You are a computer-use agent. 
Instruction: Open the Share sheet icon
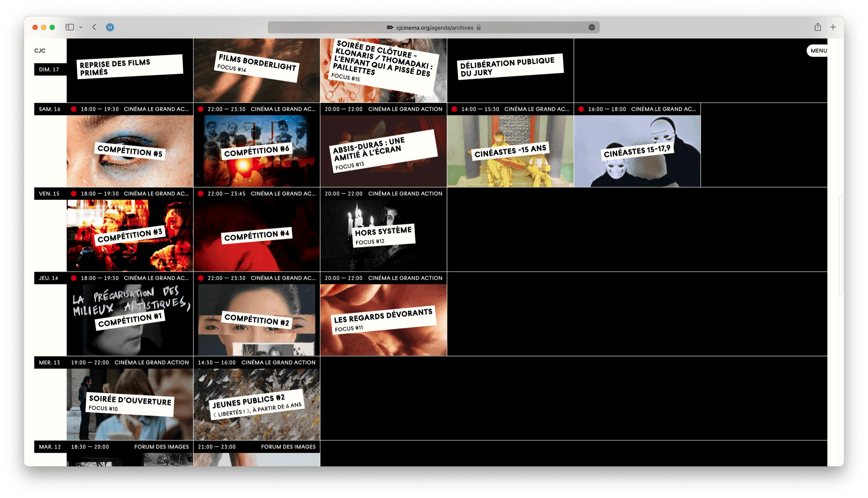[x=818, y=27]
